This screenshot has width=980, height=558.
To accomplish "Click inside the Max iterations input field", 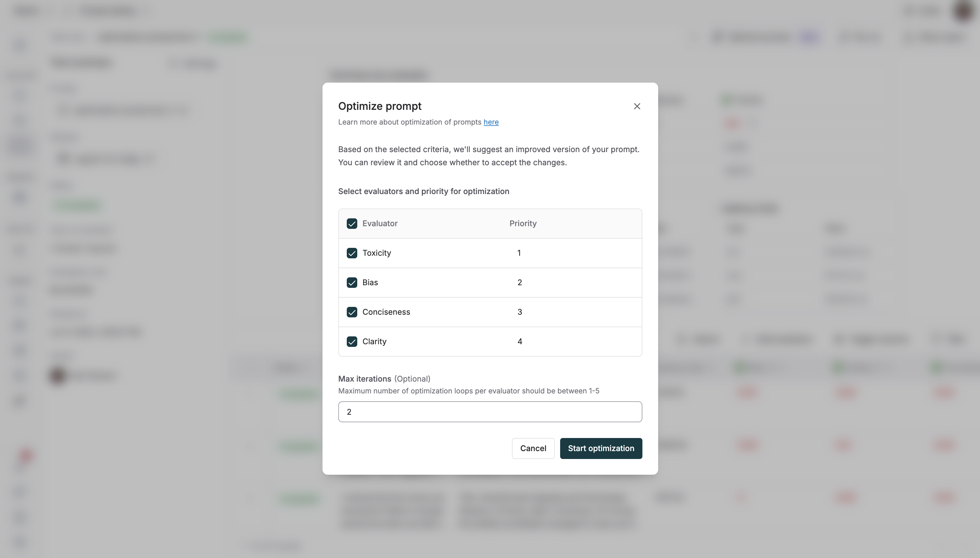I will [x=490, y=411].
